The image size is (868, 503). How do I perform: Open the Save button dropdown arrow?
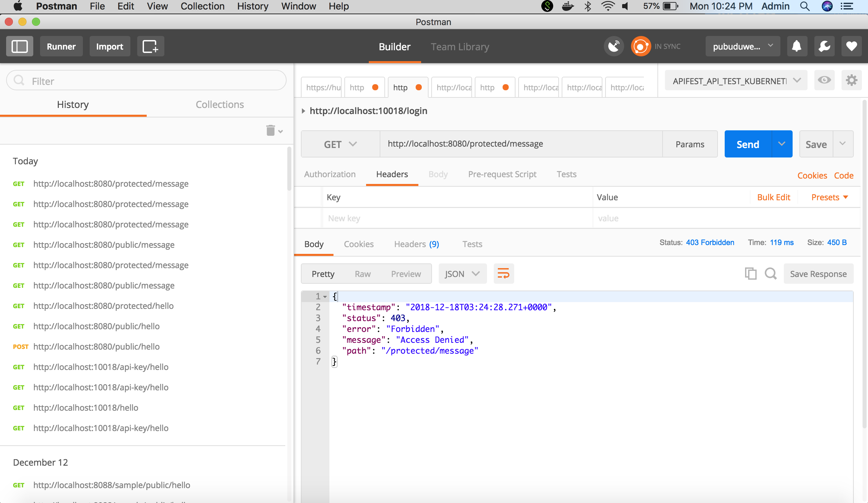843,144
